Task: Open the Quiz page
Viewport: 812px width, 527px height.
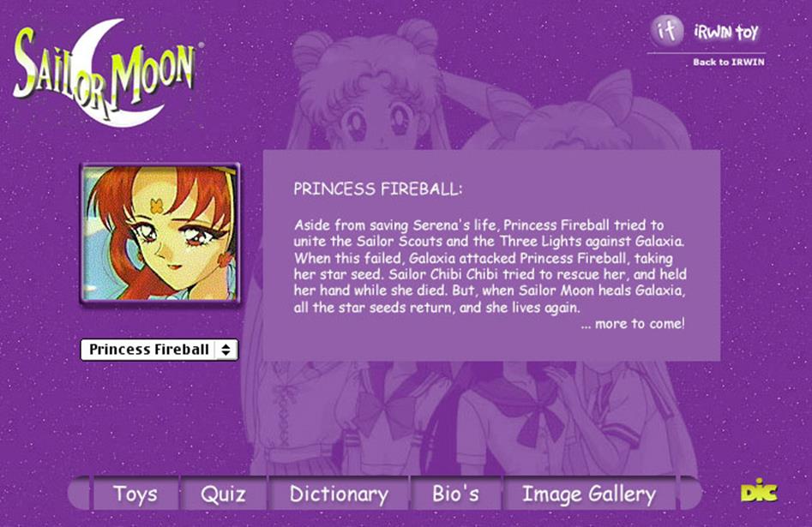Action: [223, 494]
